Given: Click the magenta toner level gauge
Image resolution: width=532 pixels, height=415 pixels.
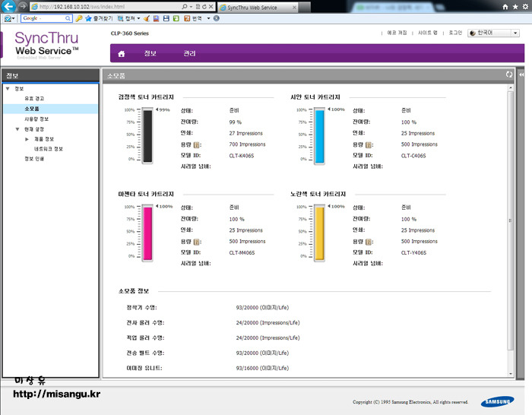Looking at the screenshot, I should click(x=147, y=233).
